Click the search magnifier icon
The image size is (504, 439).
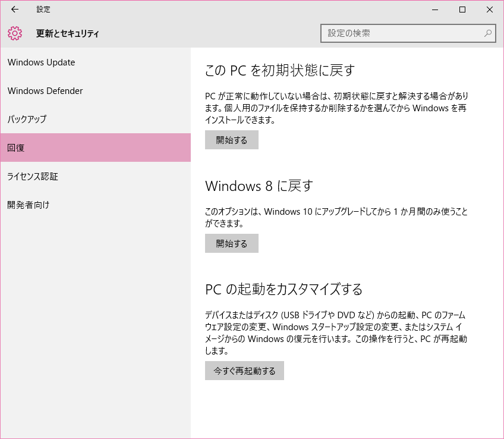(487, 33)
